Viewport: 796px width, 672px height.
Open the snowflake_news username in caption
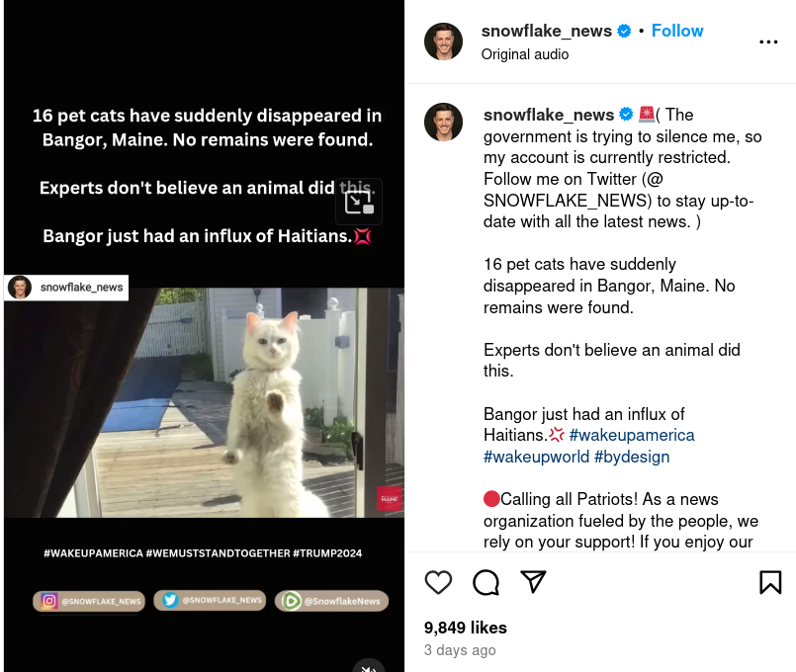click(549, 115)
